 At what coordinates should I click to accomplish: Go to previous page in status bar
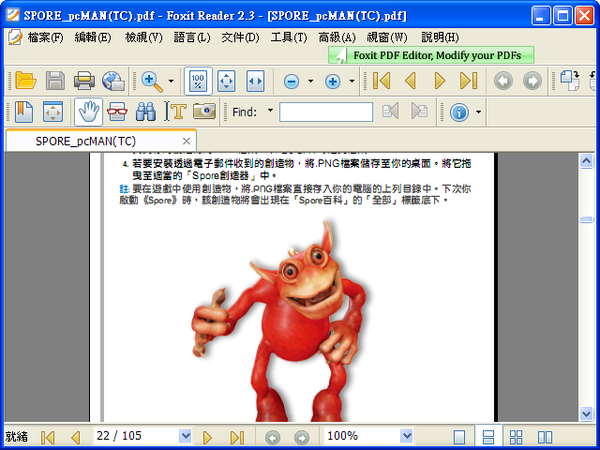[76, 437]
